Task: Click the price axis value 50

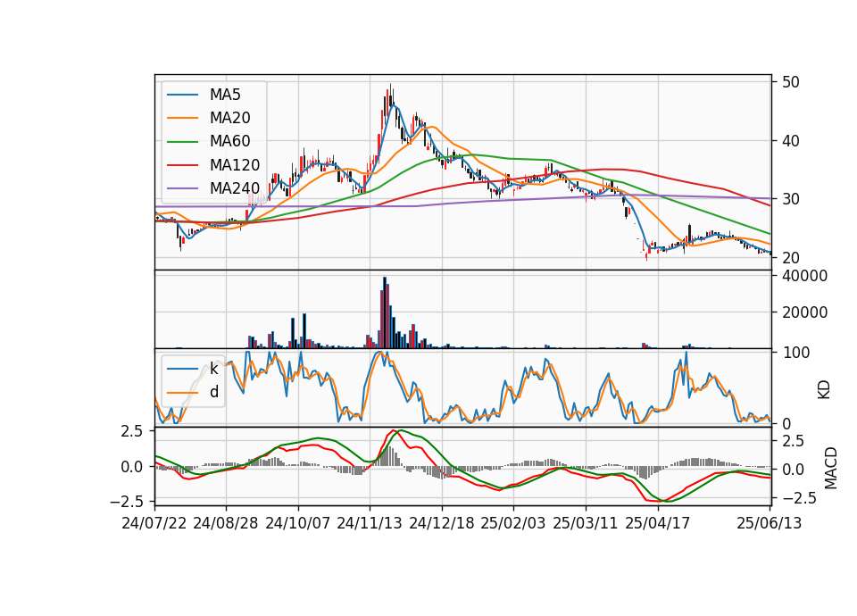Action: [x=791, y=82]
